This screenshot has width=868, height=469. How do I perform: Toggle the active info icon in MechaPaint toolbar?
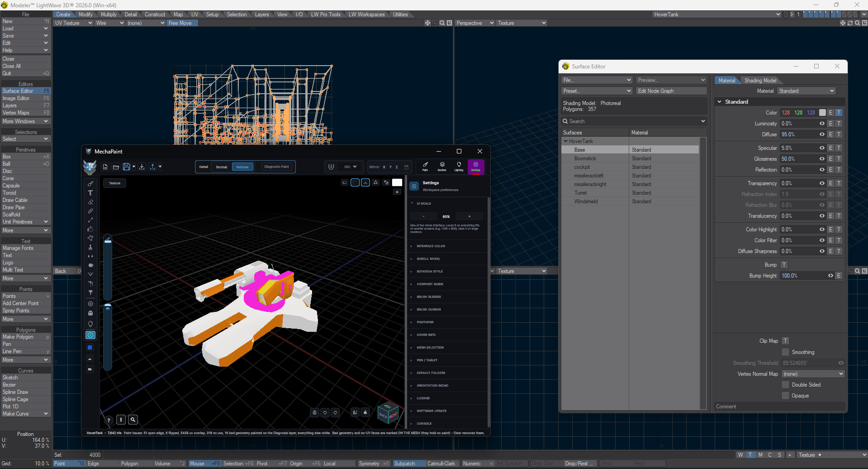(x=90, y=335)
